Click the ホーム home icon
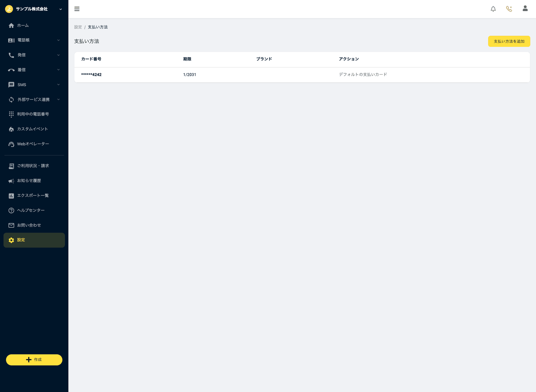The height and width of the screenshot is (392, 536). (x=11, y=25)
